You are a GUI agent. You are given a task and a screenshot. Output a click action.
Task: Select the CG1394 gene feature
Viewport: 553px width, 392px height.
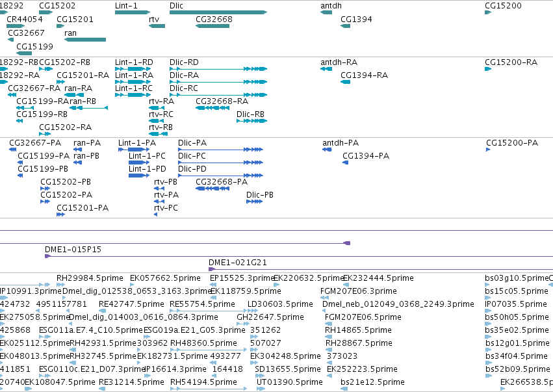pos(345,26)
